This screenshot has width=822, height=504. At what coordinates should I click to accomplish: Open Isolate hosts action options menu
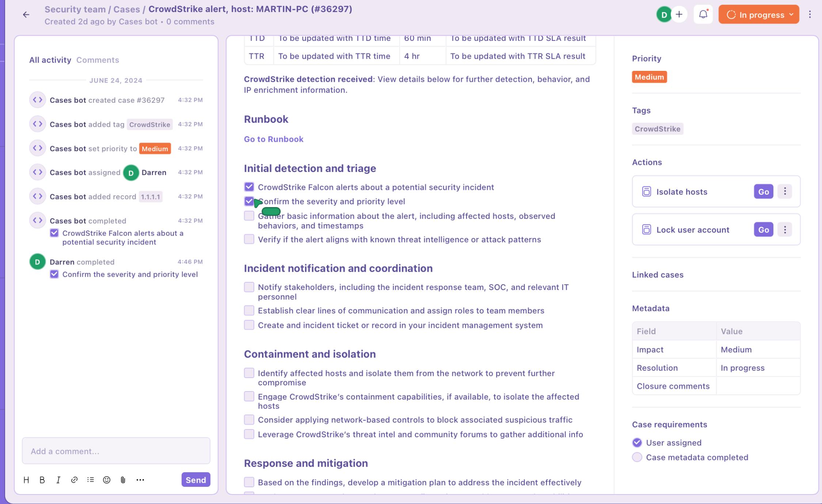[x=785, y=191]
